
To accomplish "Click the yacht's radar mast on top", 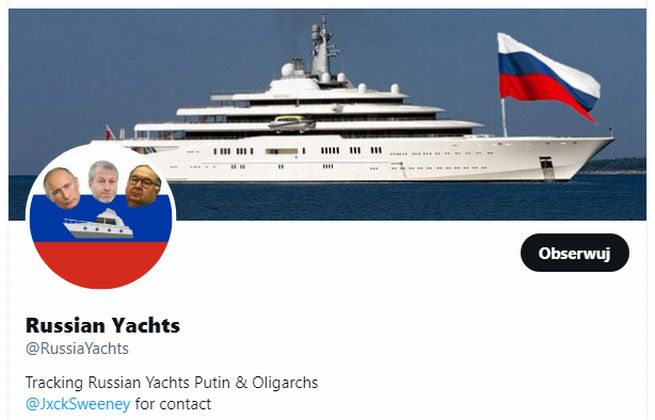I will (322, 47).
